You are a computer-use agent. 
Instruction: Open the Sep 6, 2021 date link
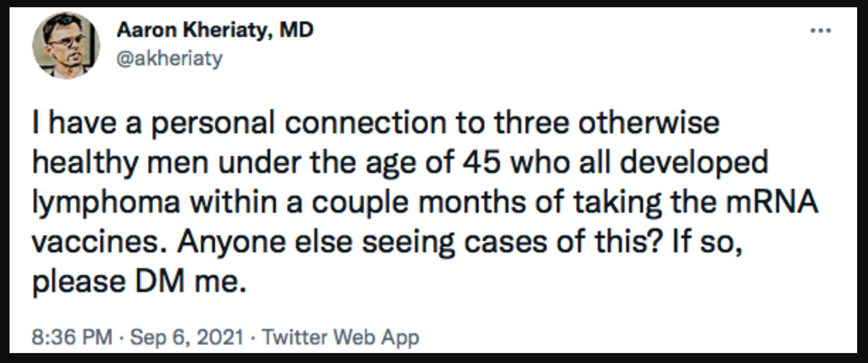pyautogui.click(x=187, y=337)
